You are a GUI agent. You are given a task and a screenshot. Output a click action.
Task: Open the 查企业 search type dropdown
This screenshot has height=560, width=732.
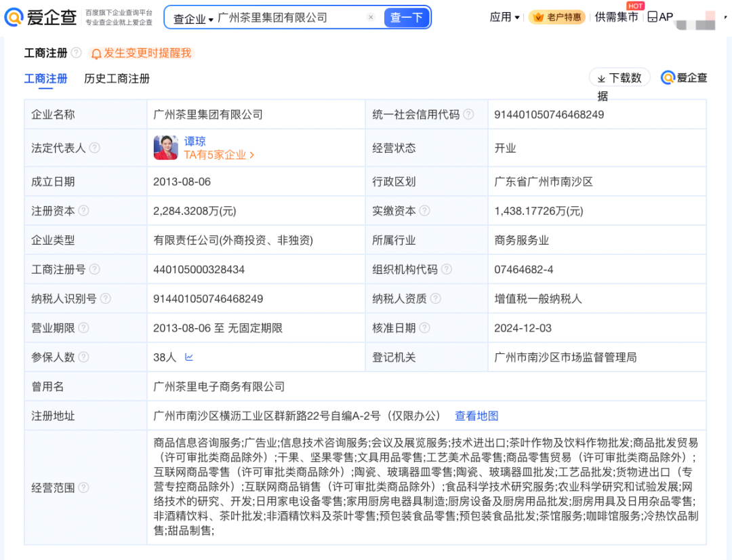[192, 18]
